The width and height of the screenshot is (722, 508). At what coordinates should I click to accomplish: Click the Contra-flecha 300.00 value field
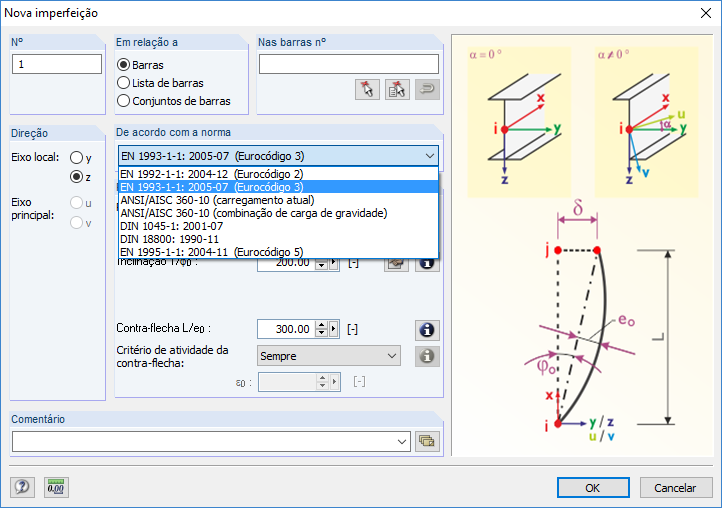[286, 329]
